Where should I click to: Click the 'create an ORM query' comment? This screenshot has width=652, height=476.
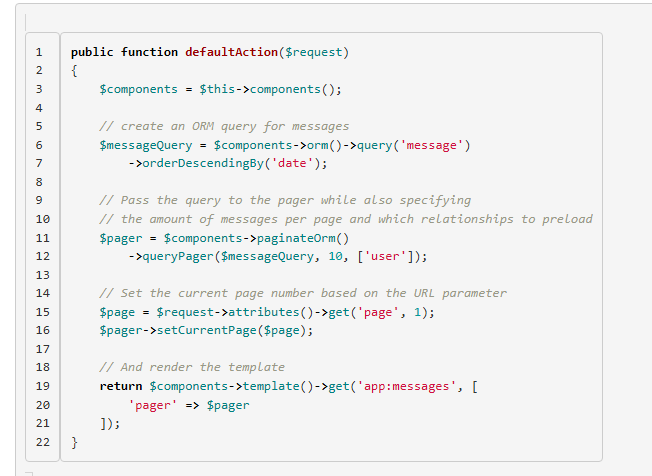tap(224, 126)
